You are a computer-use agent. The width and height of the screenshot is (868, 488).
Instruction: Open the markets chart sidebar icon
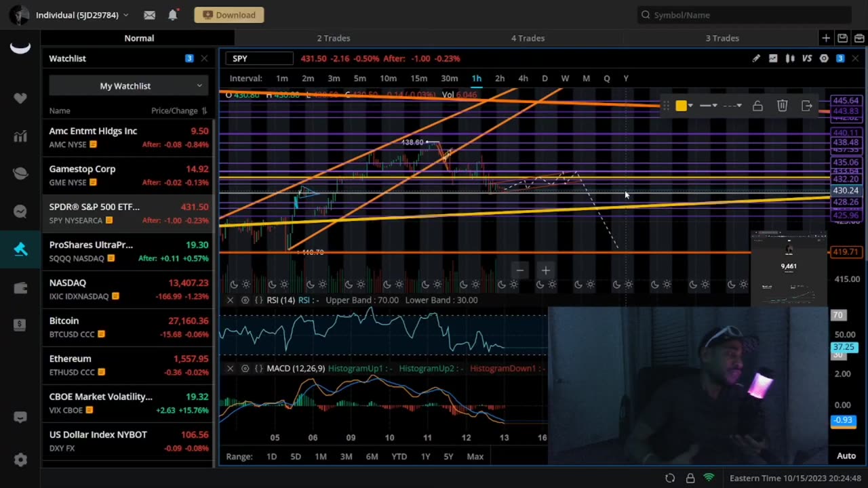[20, 136]
